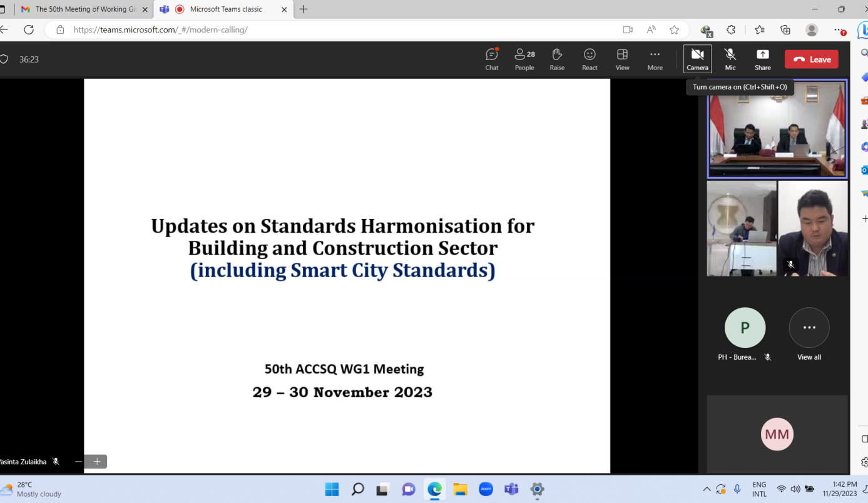Unmute the Mic
The image size is (868, 503).
click(x=730, y=59)
